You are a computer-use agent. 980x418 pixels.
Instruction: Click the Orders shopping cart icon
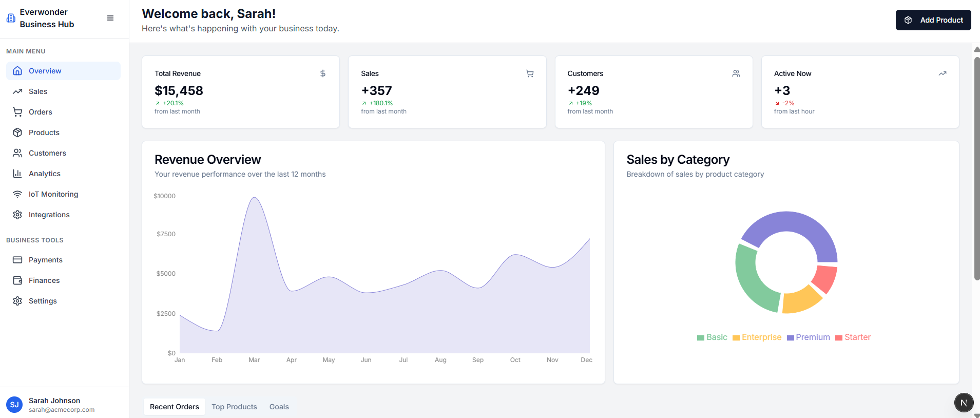[x=17, y=112]
